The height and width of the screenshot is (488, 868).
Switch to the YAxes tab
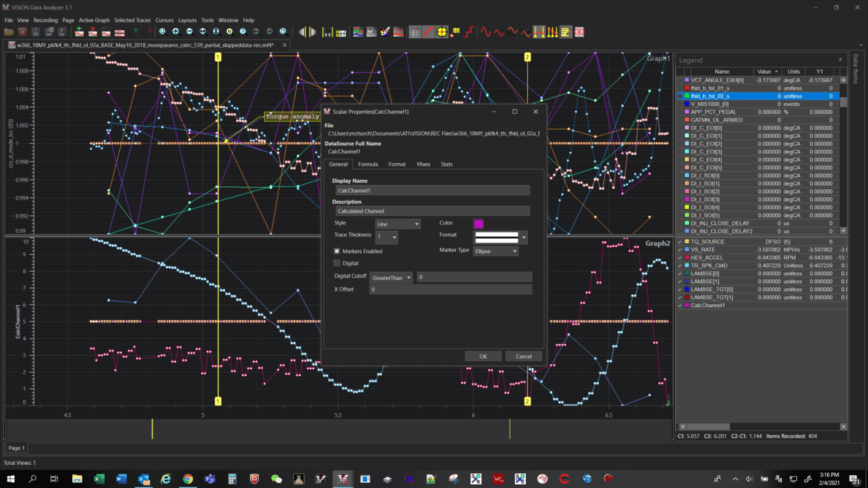[423, 164]
